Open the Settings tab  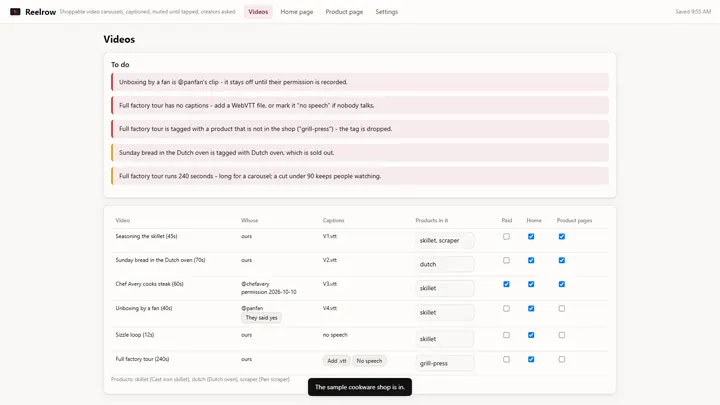(387, 12)
